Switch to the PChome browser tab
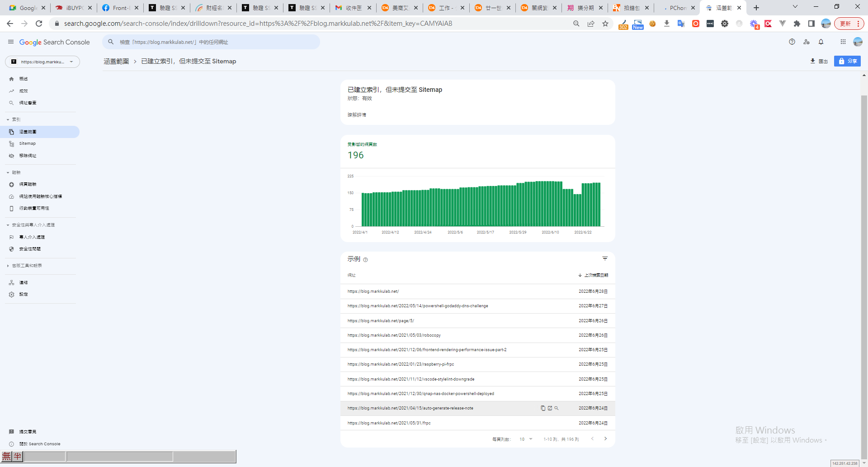The height and width of the screenshot is (467, 868). [677, 8]
